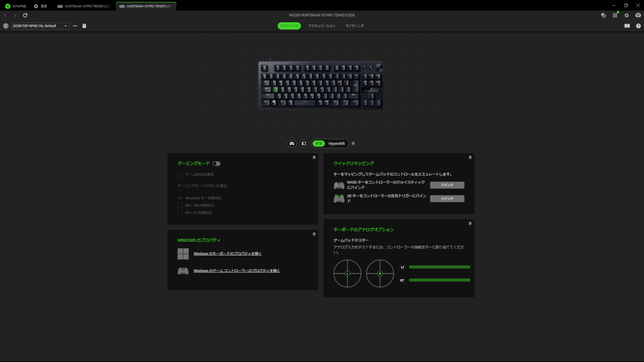Open the Lighting tab
This screenshot has height=362, width=644.
click(355, 26)
